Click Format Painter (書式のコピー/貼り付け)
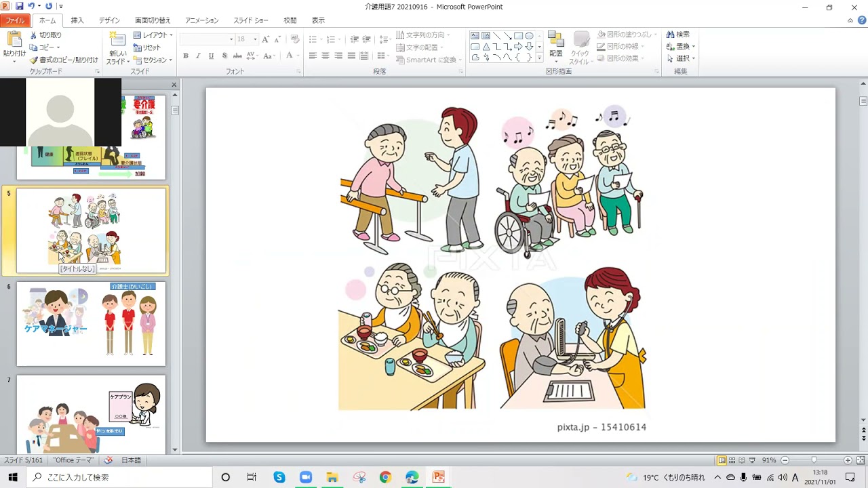The width and height of the screenshot is (868, 488). point(64,60)
